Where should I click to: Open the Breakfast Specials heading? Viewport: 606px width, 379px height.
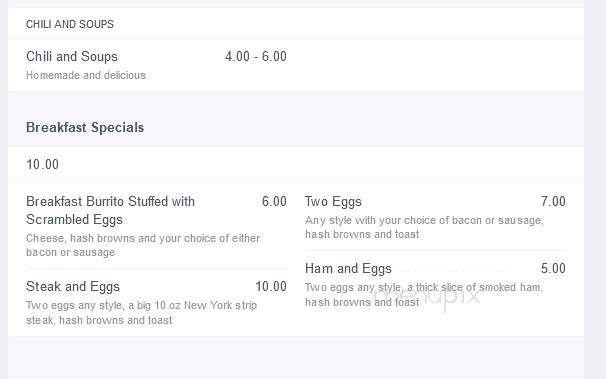(x=85, y=127)
